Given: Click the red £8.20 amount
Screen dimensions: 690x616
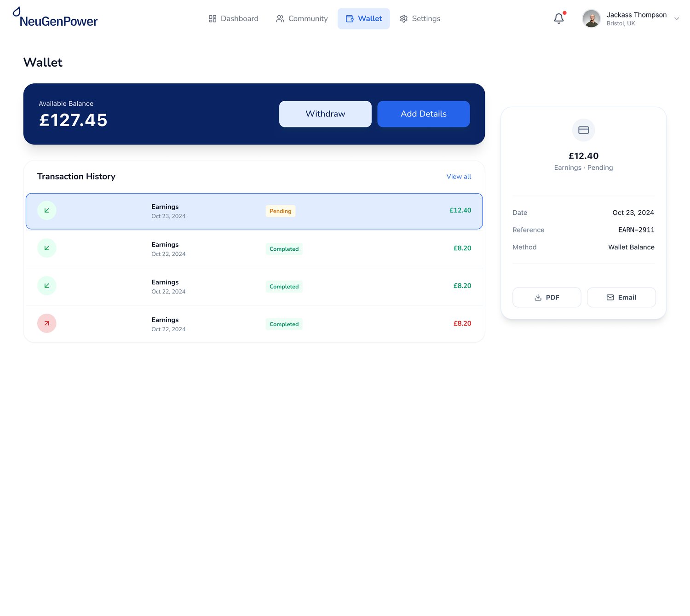Looking at the screenshot, I should [462, 323].
